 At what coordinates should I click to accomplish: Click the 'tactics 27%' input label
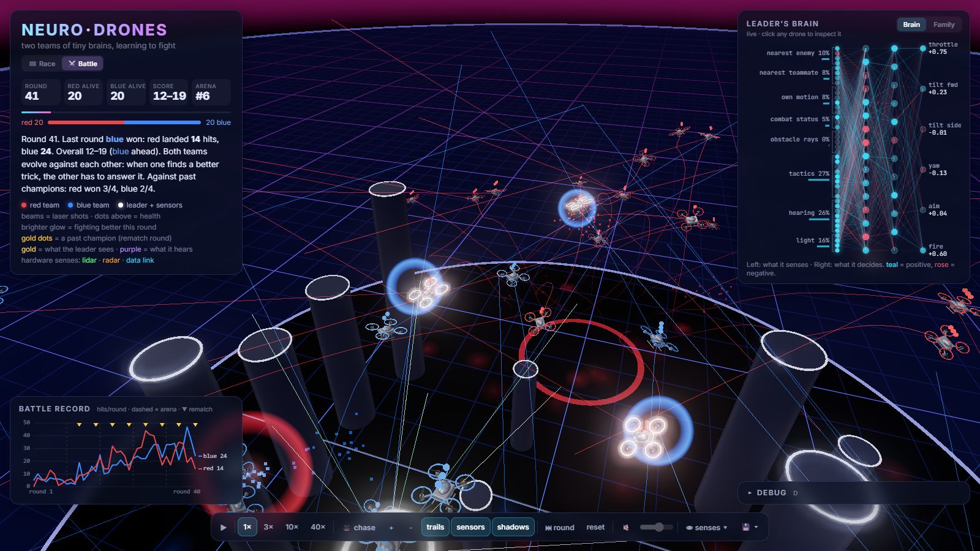(809, 174)
